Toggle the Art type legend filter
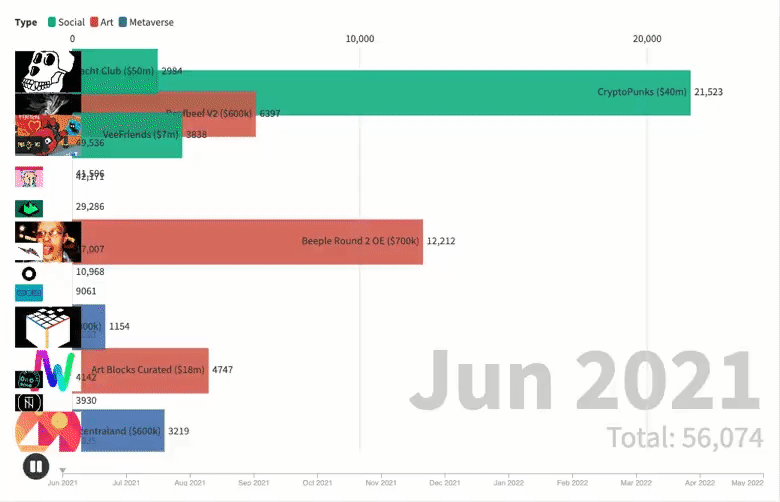 click(x=102, y=22)
